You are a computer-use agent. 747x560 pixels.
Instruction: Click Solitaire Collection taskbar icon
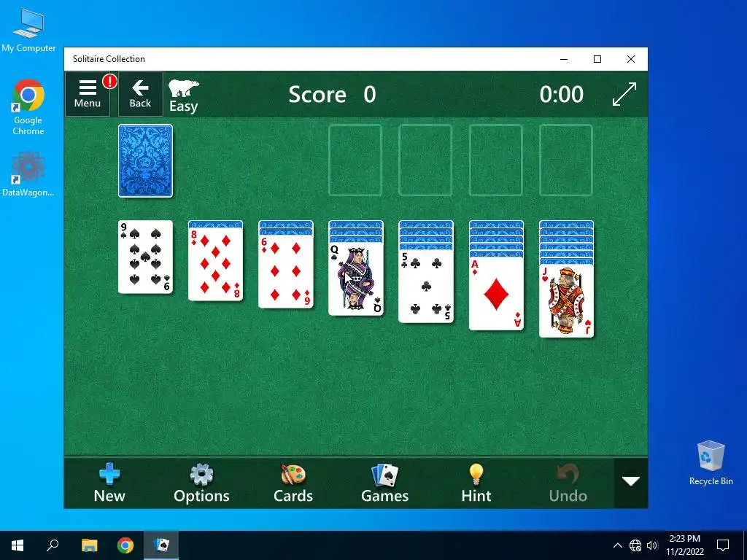(x=161, y=545)
